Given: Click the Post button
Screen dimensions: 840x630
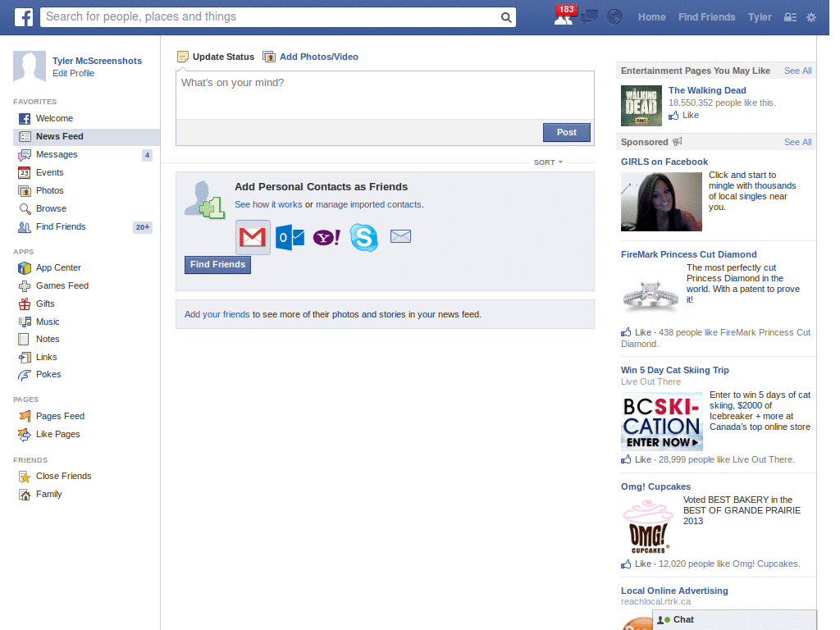Looking at the screenshot, I should [566, 132].
